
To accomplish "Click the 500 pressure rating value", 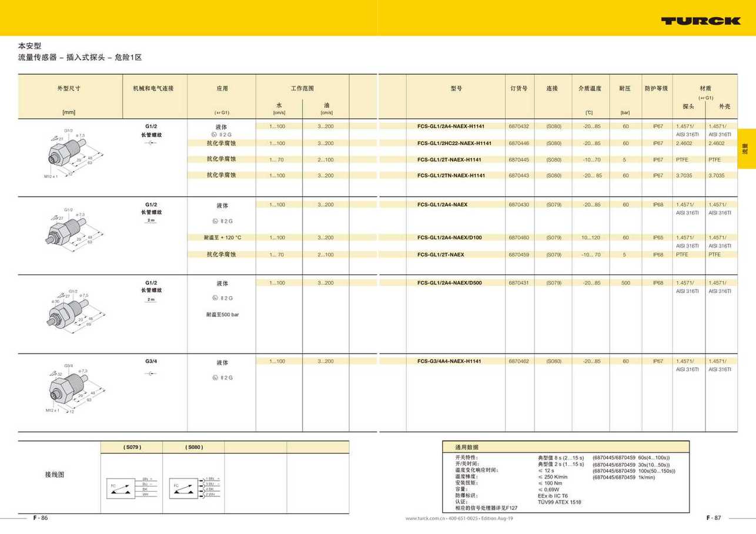I will (x=625, y=283).
